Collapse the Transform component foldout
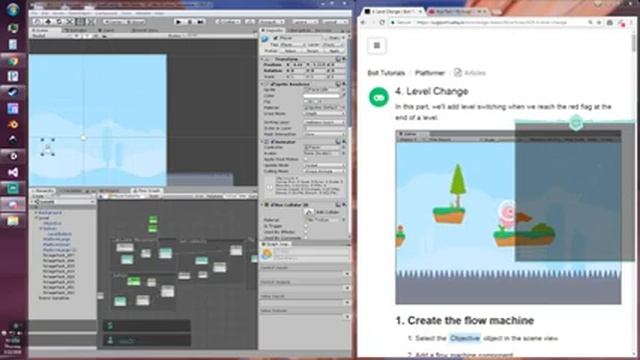This screenshot has height=360, width=640. [262, 59]
